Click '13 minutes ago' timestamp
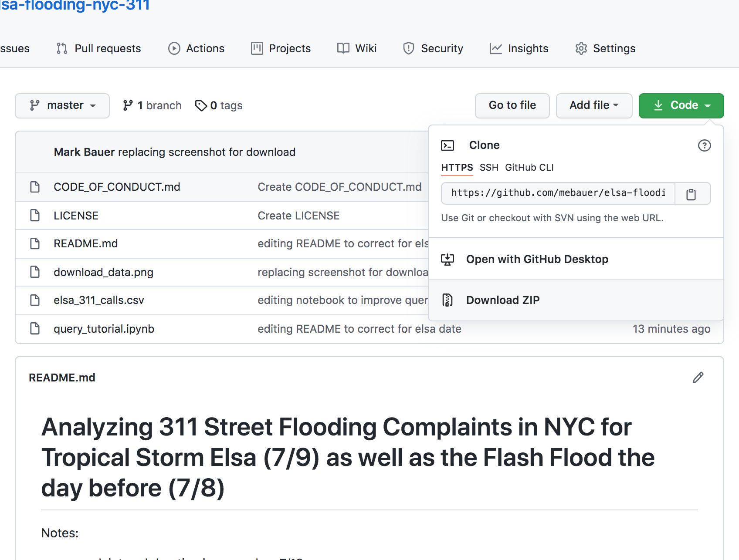Screen dimensions: 739x560 (671, 329)
